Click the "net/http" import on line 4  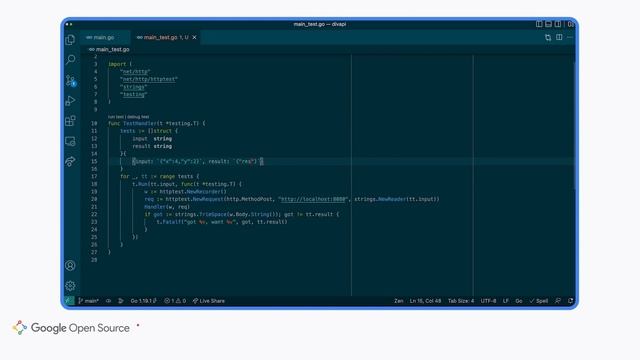coord(135,72)
